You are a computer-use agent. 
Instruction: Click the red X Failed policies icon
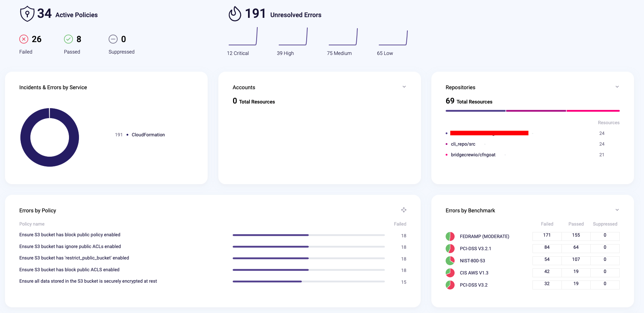[x=24, y=39]
